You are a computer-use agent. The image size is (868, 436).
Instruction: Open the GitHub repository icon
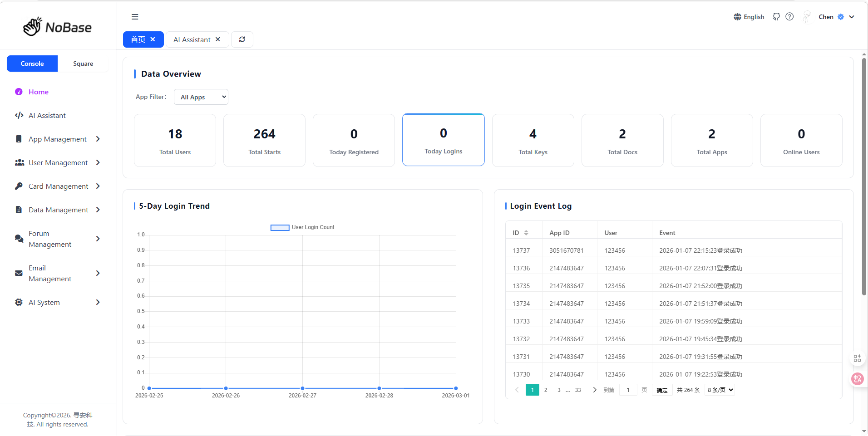click(776, 16)
